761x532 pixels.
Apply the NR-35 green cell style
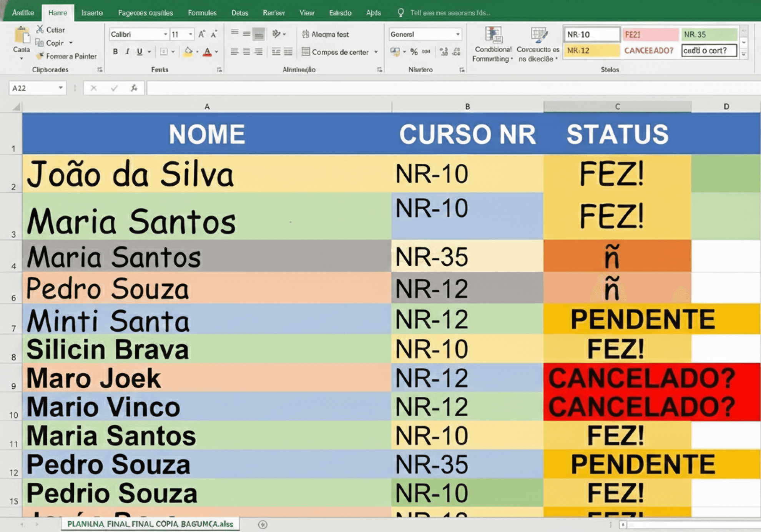(708, 34)
